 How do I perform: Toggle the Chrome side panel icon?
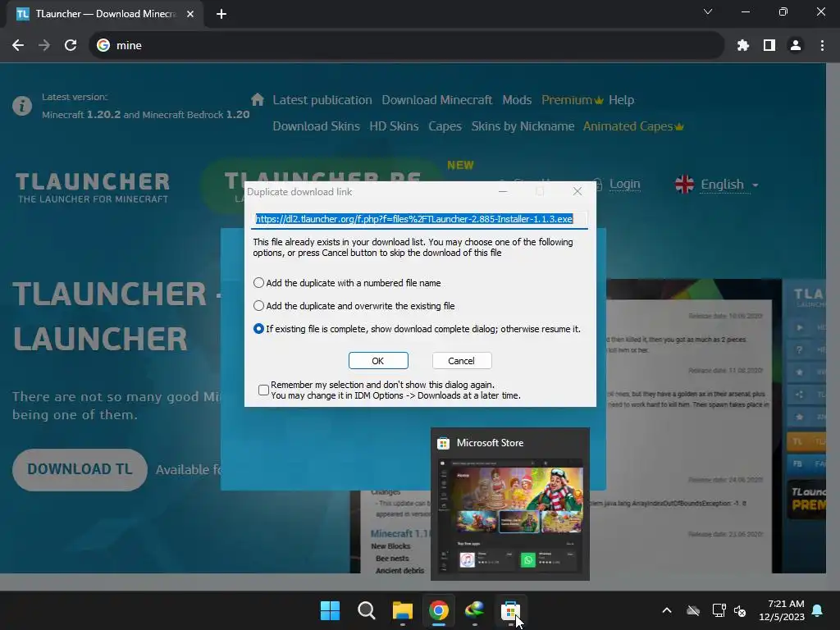[769, 46]
